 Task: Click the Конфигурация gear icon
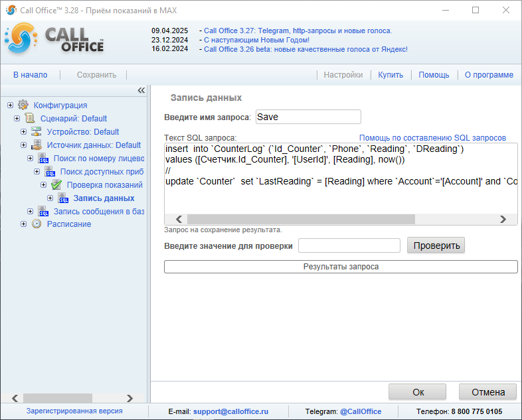point(23,105)
